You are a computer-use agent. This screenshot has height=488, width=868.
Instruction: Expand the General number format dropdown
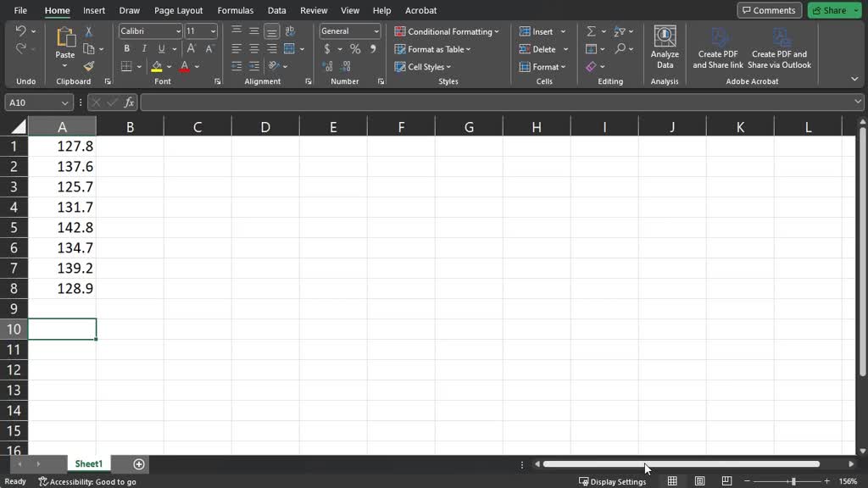tap(376, 31)
